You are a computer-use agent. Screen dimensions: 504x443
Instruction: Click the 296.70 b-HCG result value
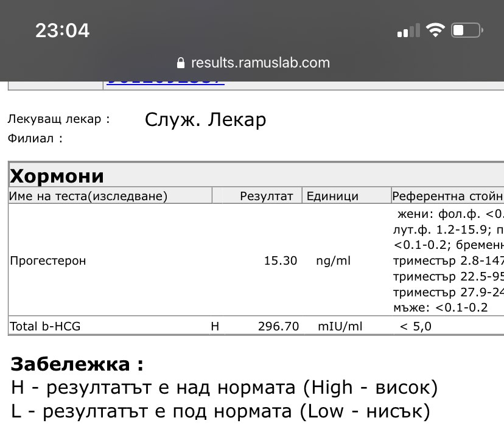[x=279, y=326]
